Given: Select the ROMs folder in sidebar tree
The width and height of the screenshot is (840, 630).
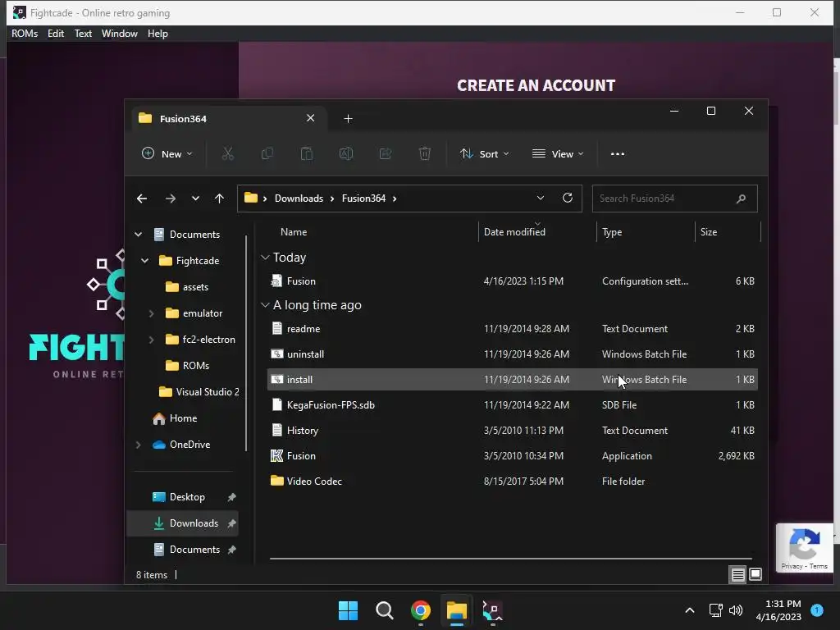Looking at the screenshot, I should point(187,366).
